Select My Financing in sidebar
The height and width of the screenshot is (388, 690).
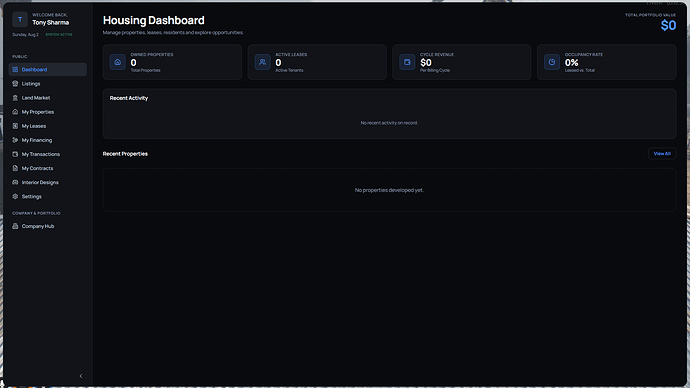pyautogui.click(x=48, y=140)
